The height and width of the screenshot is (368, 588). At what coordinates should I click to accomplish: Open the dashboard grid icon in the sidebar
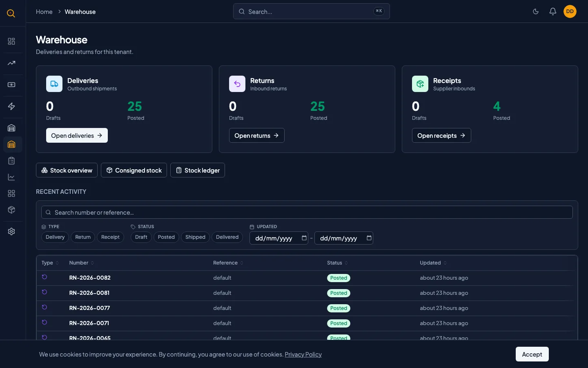point(11,41)
